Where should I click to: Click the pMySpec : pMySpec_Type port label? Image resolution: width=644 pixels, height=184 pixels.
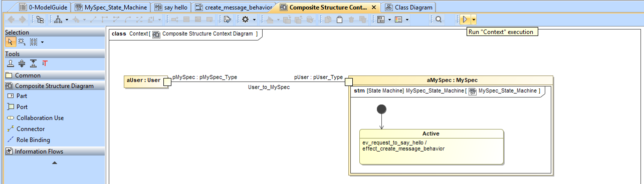[204, 77]
